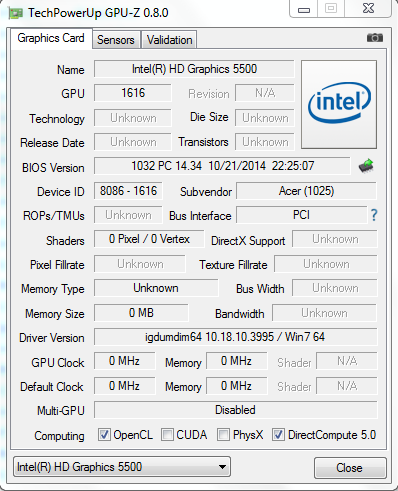Click the Device ID field
The image size is (398, 491).
[128, 191]
